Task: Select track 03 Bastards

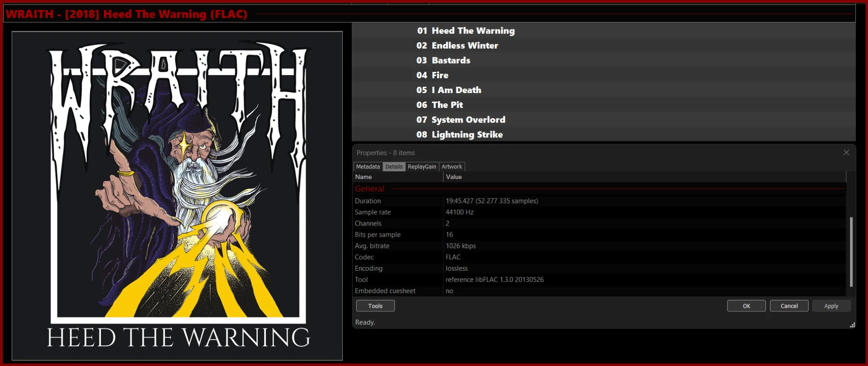Action: 604,61
